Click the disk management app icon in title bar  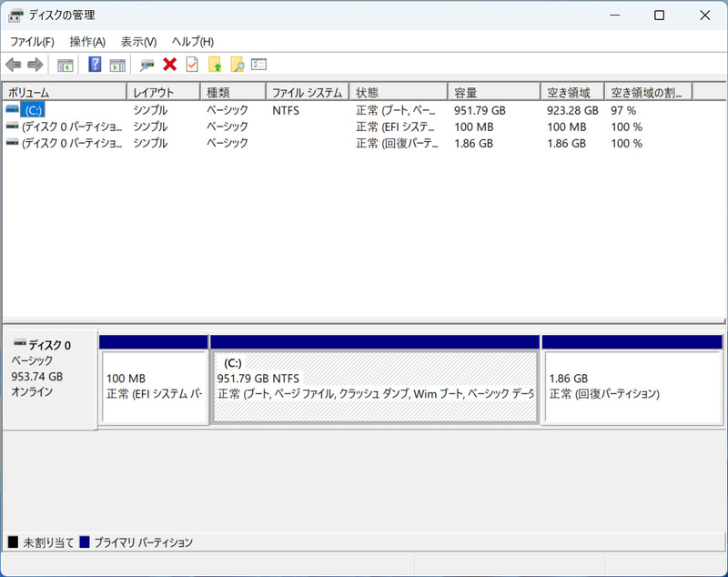(15, 15)
